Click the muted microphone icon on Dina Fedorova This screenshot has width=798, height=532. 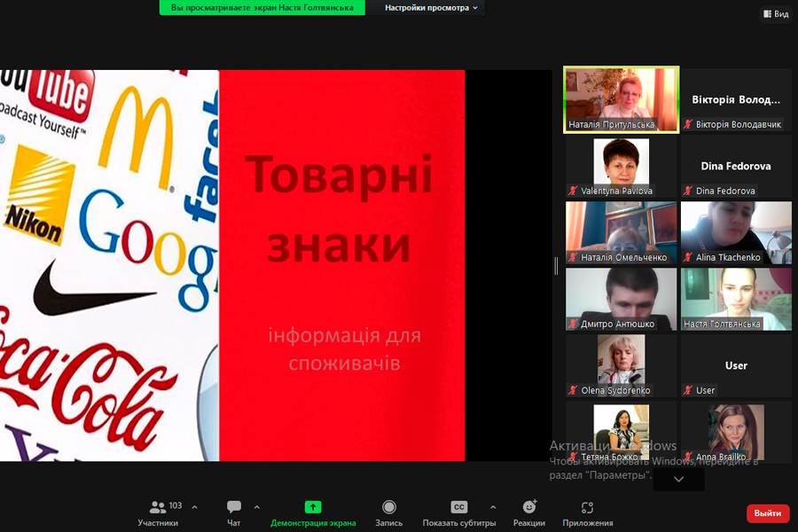tap(687, 192)
